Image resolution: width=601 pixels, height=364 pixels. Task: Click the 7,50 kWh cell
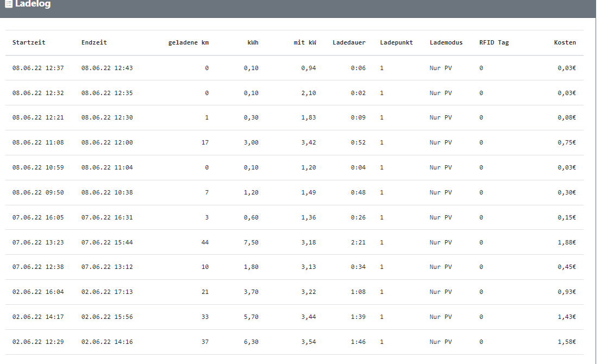click(251, 242)
